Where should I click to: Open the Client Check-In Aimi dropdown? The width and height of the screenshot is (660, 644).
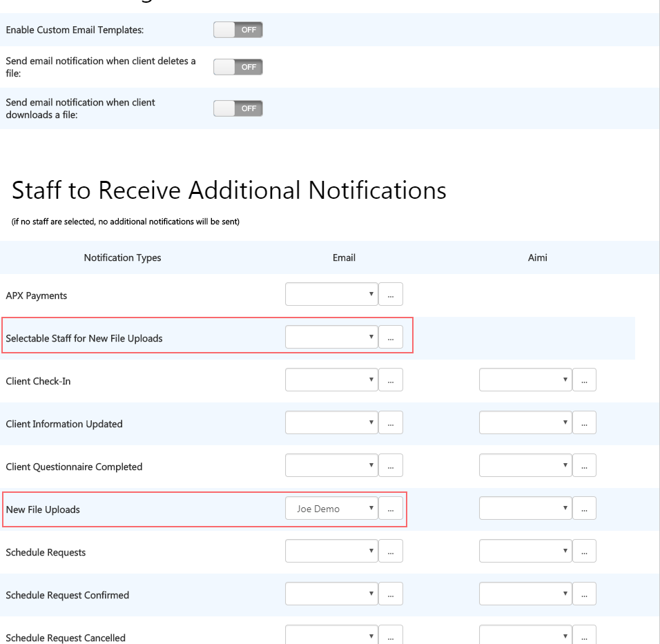coord(525,380)
